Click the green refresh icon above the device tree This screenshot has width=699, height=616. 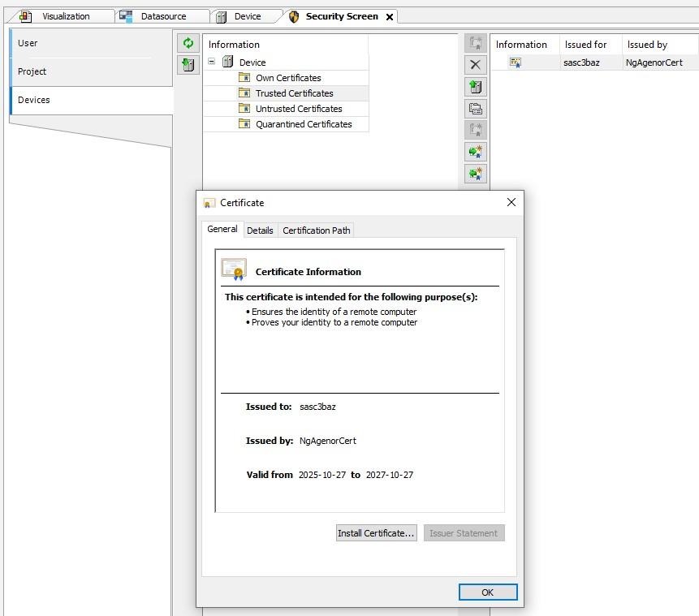188,44
